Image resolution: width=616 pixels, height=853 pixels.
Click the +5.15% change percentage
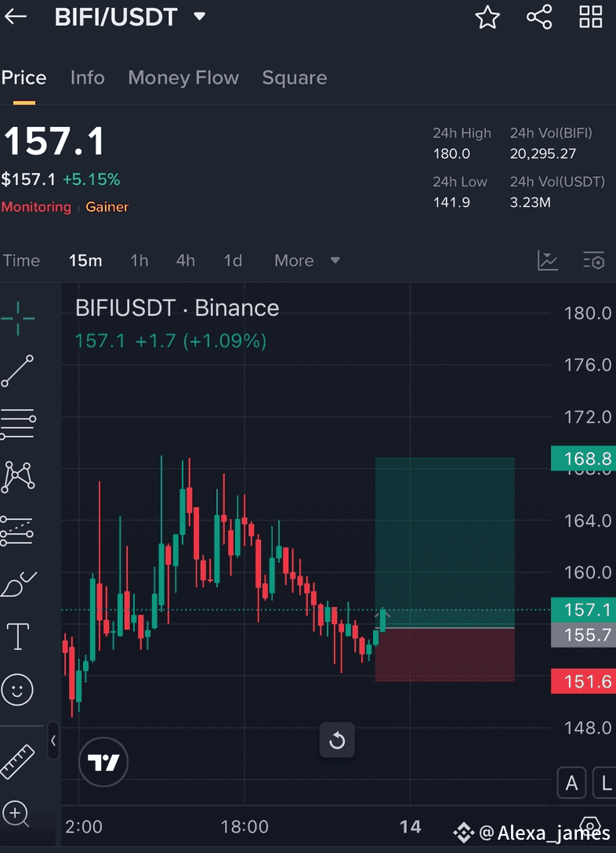point(92,180)
